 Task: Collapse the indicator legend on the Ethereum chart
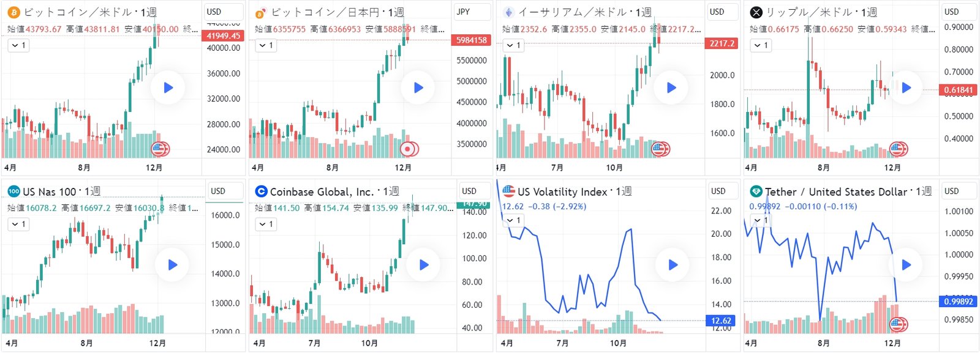(x=513, y=45)
